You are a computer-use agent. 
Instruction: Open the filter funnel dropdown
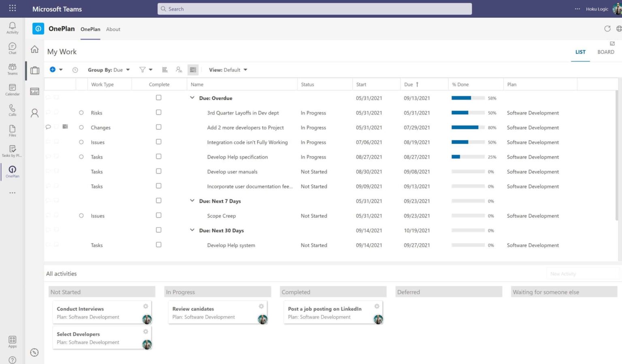click(146, 70)
